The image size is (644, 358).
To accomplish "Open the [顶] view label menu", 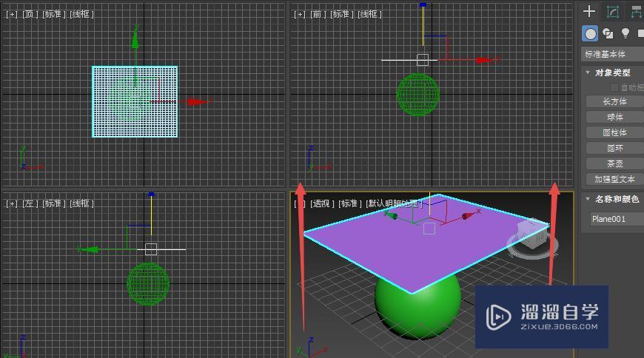I will pyautogui.click(x=30, y=14).
